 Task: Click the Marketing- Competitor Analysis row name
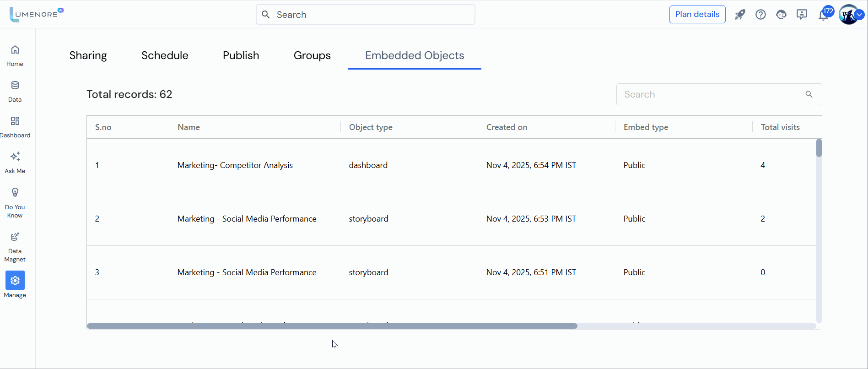[235, 165]
